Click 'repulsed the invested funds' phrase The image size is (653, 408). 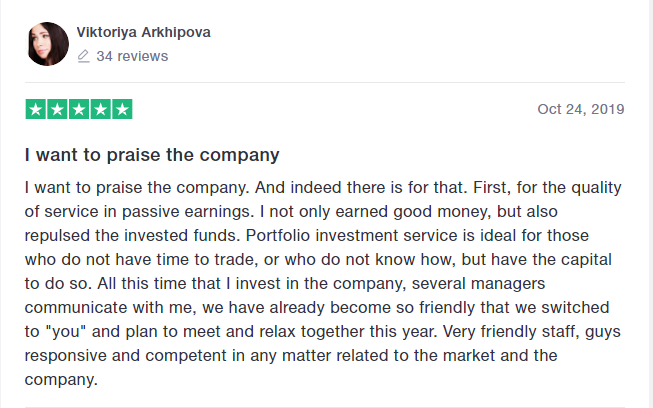(132, 236)
